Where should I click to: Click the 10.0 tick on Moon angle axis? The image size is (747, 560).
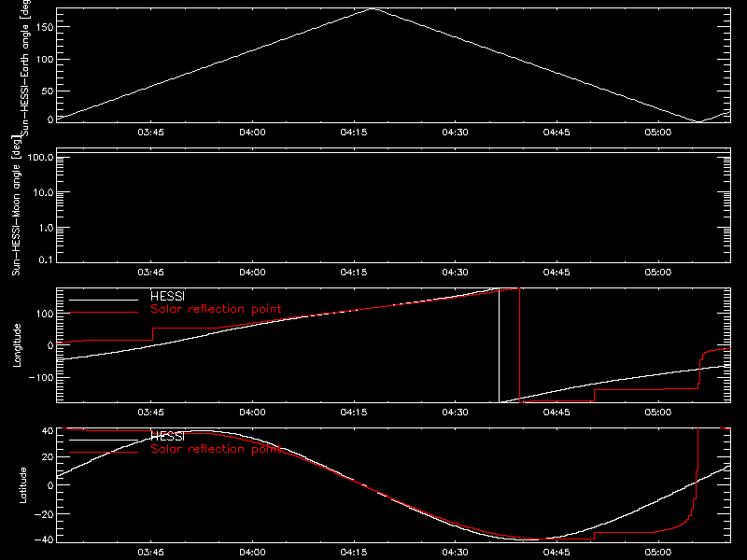pos(43,193)
